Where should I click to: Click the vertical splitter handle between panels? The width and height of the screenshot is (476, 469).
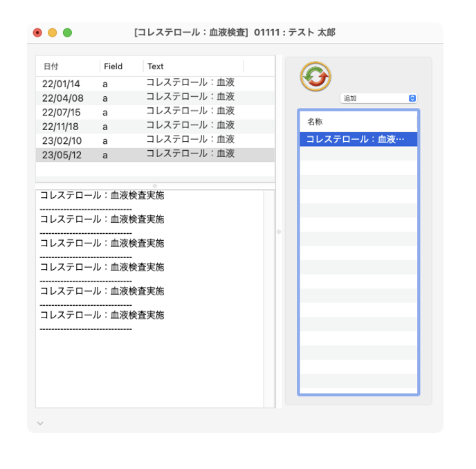click(279, 232)
